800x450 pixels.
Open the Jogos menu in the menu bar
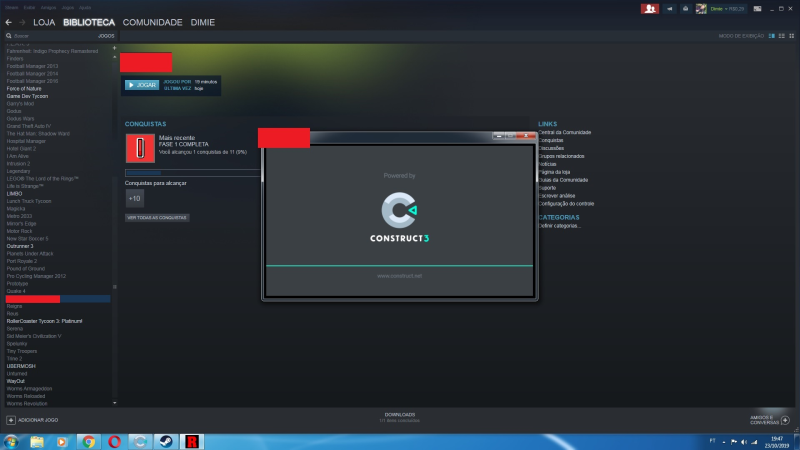point(68,8)
